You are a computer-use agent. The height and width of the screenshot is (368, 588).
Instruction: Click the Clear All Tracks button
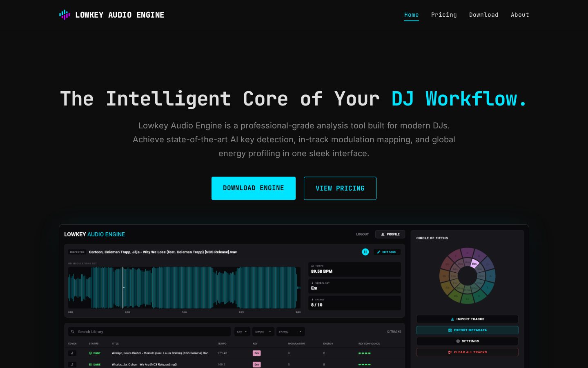467,352
